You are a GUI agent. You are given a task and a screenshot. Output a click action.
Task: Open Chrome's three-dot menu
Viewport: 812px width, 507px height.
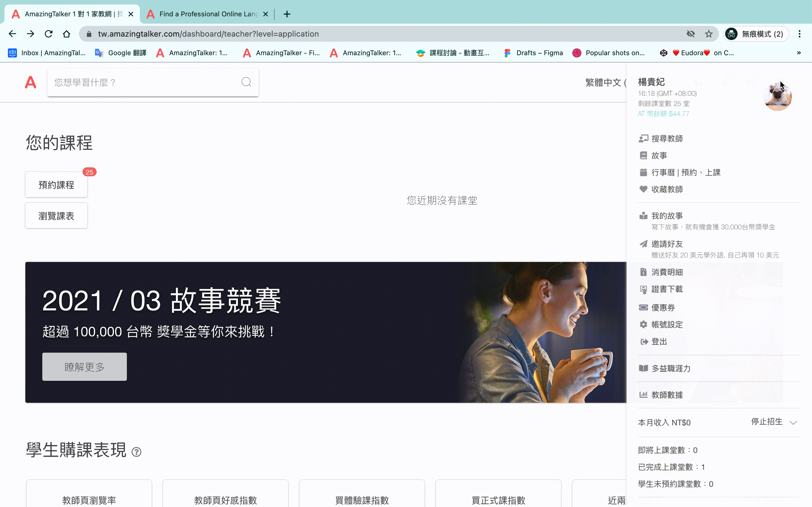click(x=800, y=34)
